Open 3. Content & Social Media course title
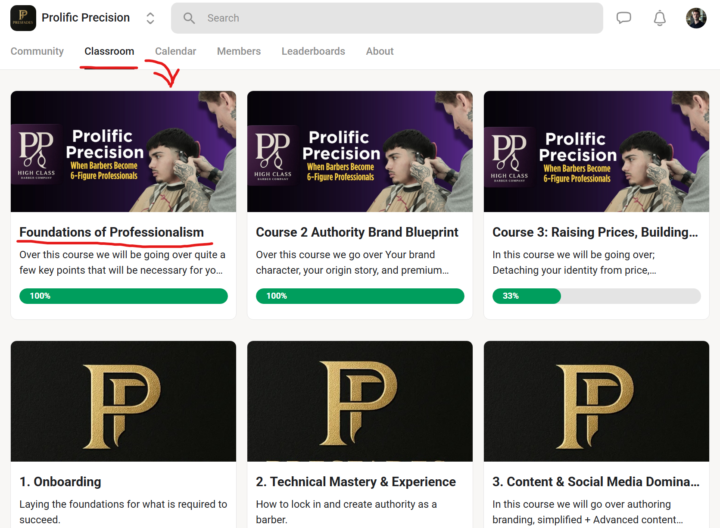 [595, 482]
